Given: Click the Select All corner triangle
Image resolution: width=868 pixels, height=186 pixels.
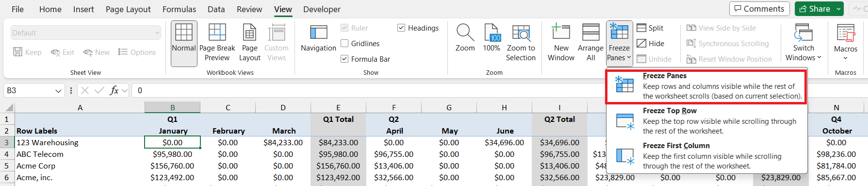Looking at the screenshot, I should tap(9, 107).
